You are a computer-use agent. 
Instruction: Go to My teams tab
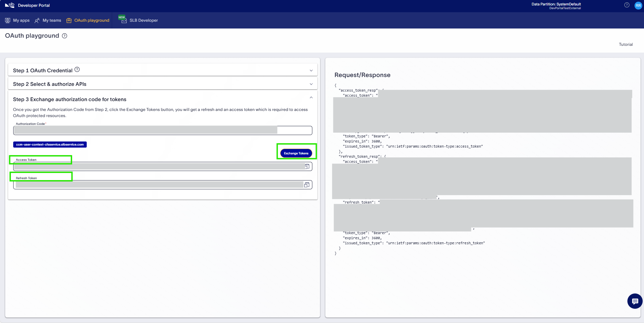pyautogui.click(x=48, y=20)
